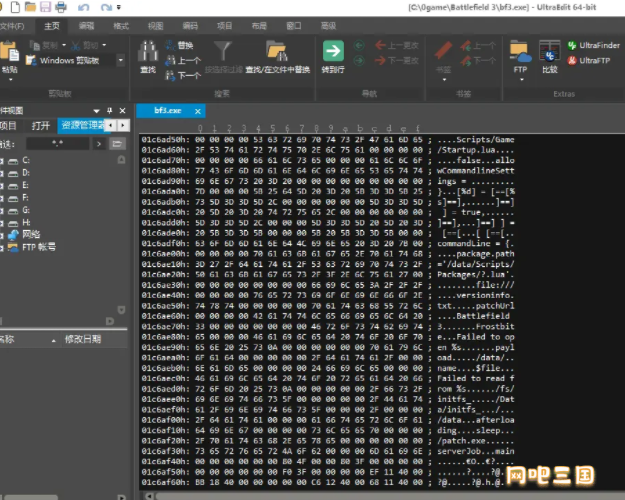Viewport: 625px width, 500px height.
Task: Click the previous bookmark 上一个 button
Action: coord(478,45)
